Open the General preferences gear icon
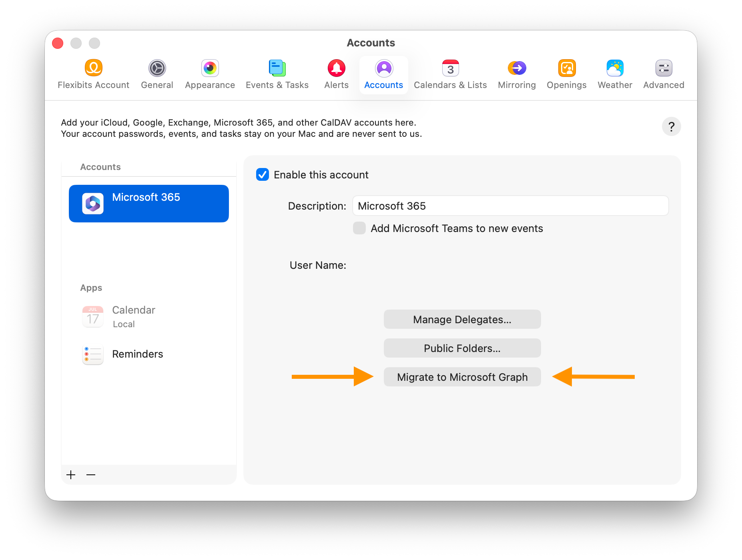The width and height of the screenshot is (742, 560). pos(157,68)
